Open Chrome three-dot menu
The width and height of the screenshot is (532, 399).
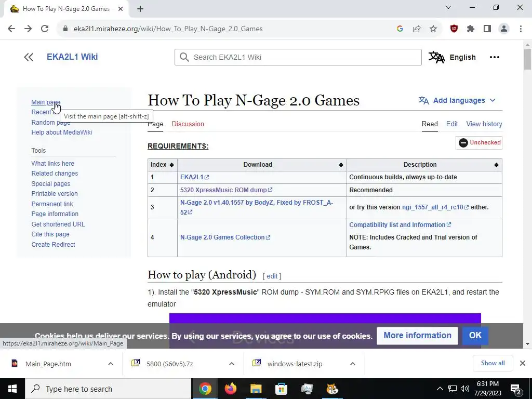point(521,29)
